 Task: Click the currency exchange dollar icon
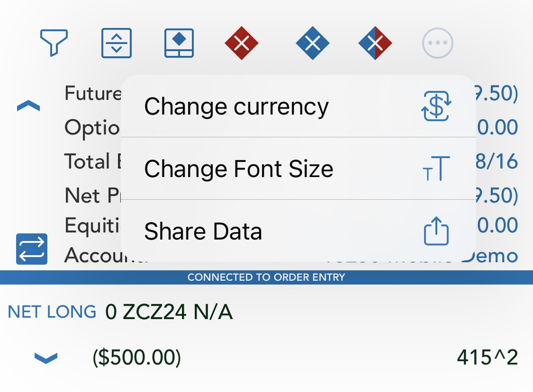[436, 106]
